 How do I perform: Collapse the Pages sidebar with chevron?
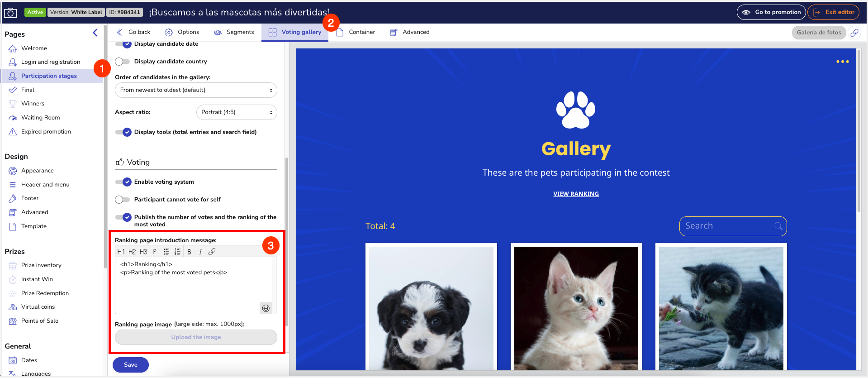(95, 33)
